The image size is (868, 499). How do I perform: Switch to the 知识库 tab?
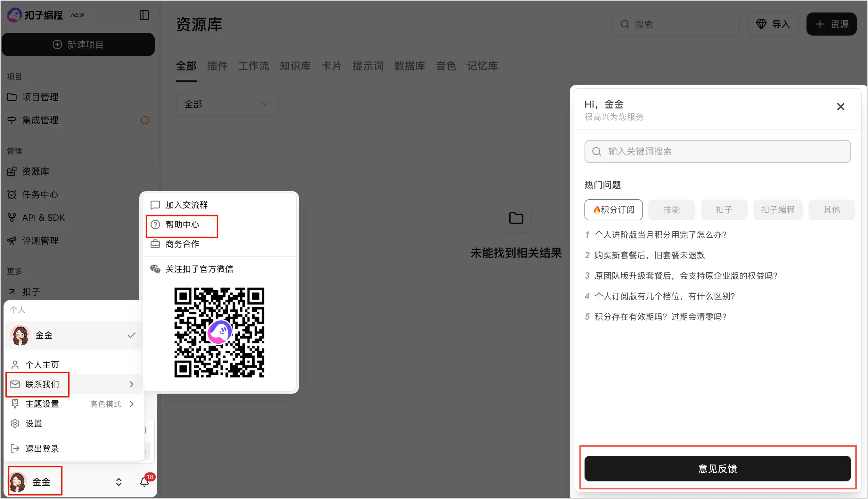point(295,66)
